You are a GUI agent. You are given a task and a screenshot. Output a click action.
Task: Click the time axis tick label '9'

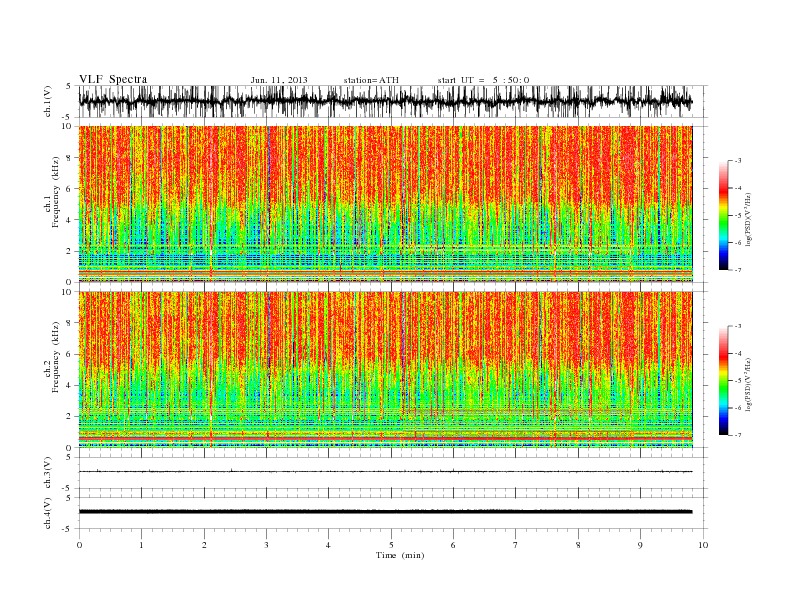640,545
